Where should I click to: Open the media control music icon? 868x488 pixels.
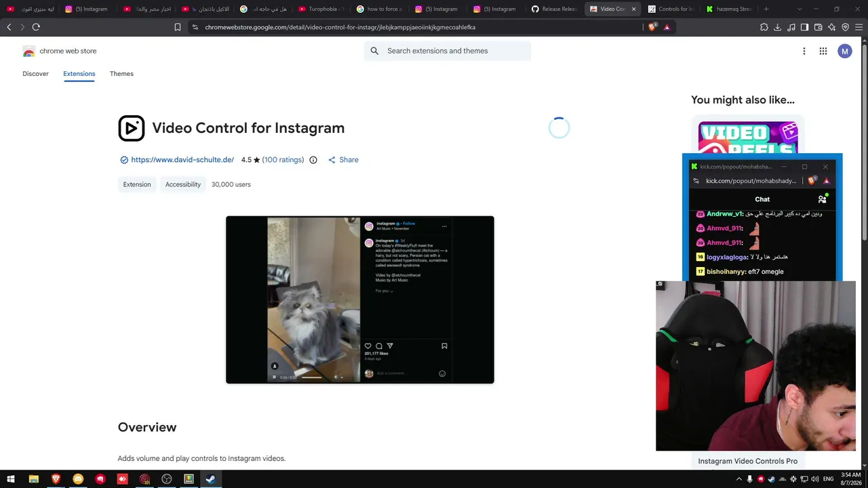point(791,27)
